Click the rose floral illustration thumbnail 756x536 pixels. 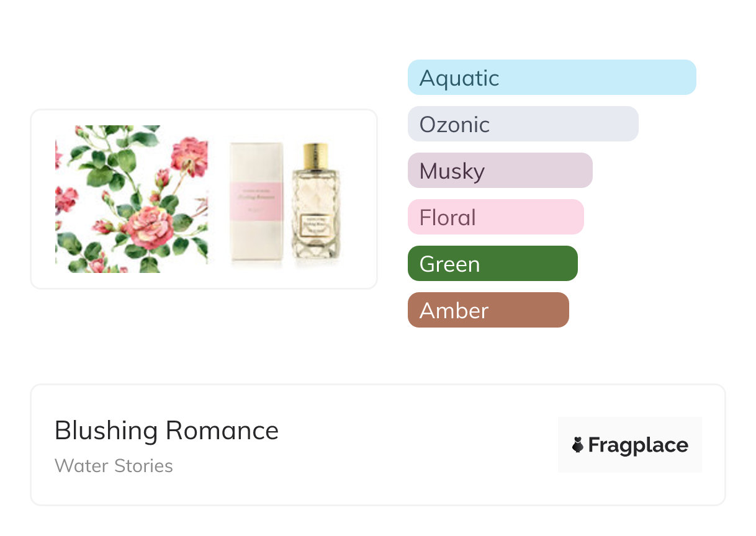tap(132, 199)
